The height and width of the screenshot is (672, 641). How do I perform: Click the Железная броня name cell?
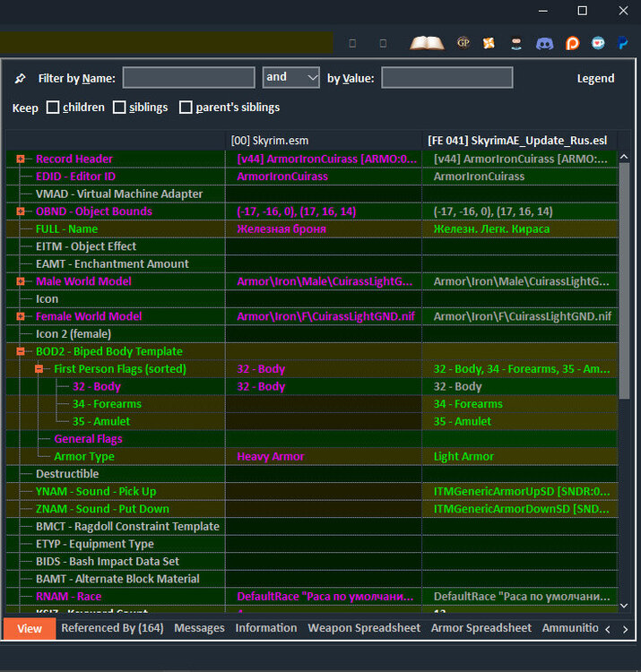pyautogui.click(x=324, y=228)
